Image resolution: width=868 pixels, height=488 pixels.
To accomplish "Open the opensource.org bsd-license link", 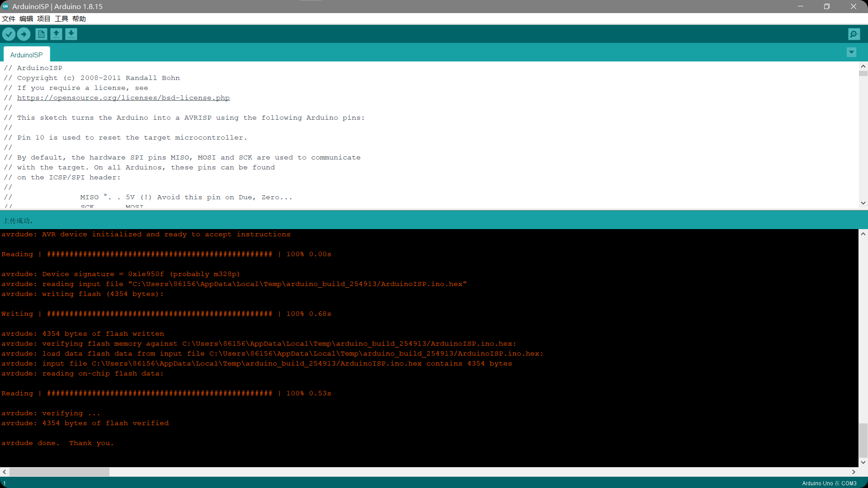I will [123, 98].
